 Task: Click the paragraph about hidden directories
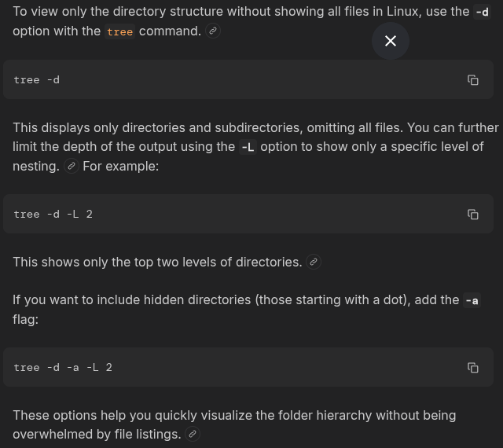coord(236,300)
